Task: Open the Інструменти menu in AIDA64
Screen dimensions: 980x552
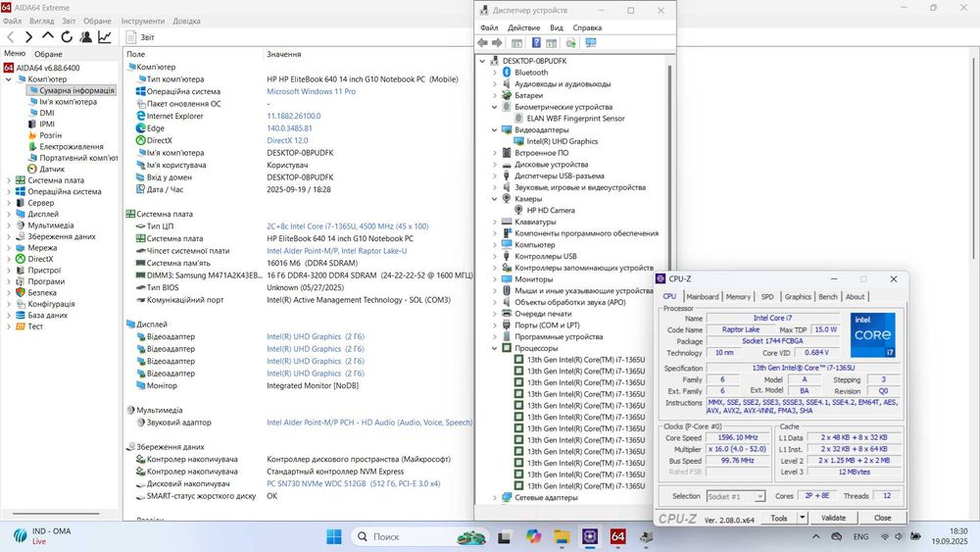Action: click(x=142, y=21)
